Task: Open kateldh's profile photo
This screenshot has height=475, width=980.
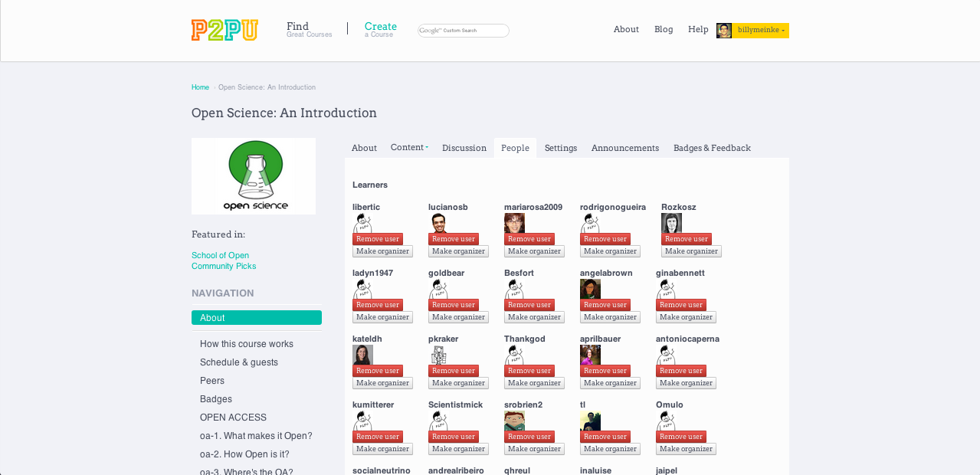Action: (362, 355)
